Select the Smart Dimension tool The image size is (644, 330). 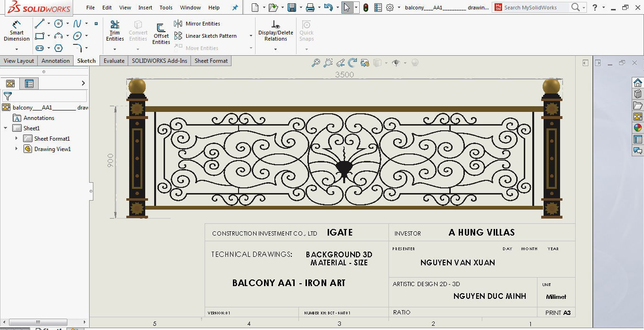[17, 31]
